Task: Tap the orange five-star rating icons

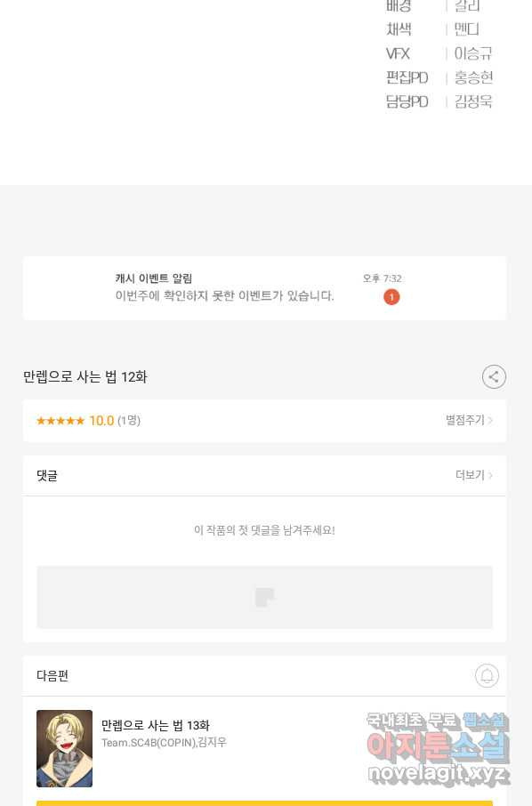Action: 60,421
